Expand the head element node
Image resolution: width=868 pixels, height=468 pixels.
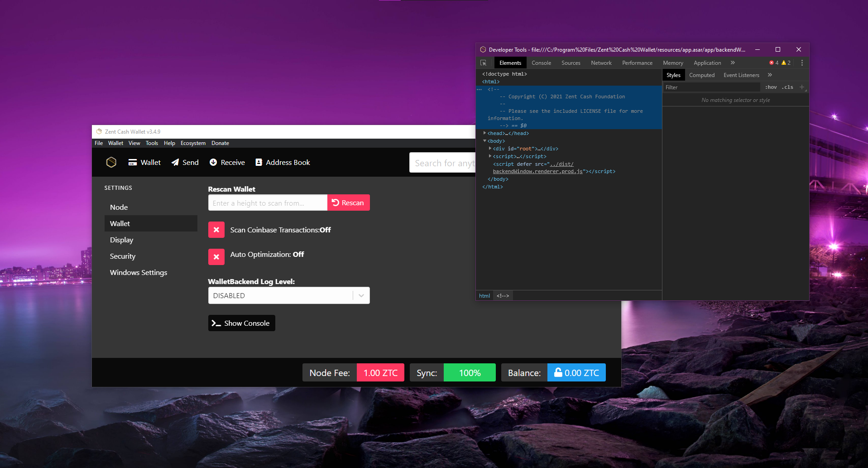coord(484,133)
